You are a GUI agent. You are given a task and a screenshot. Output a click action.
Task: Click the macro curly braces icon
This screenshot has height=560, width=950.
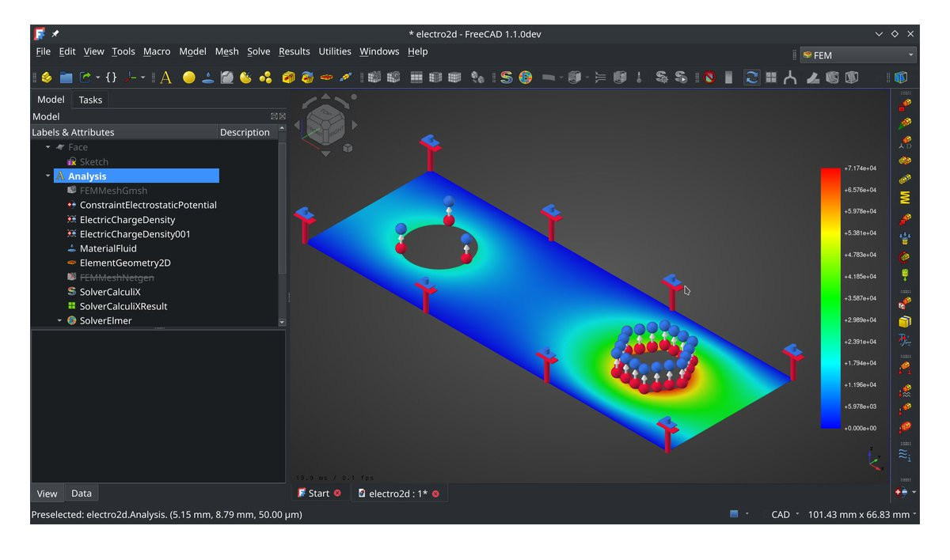(x=111, y=78)
